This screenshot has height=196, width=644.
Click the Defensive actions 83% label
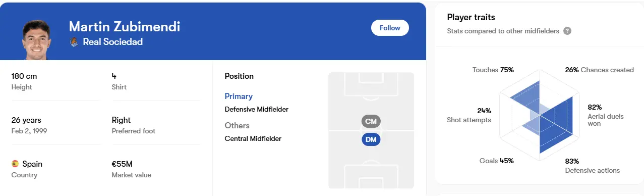(x=593, y=166)
